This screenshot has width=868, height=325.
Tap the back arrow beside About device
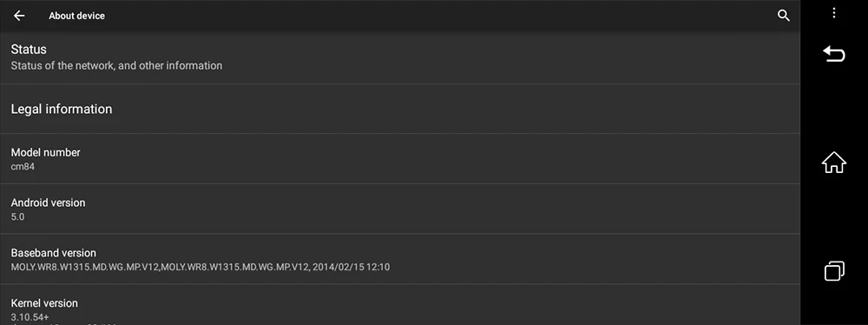[19, 16]
